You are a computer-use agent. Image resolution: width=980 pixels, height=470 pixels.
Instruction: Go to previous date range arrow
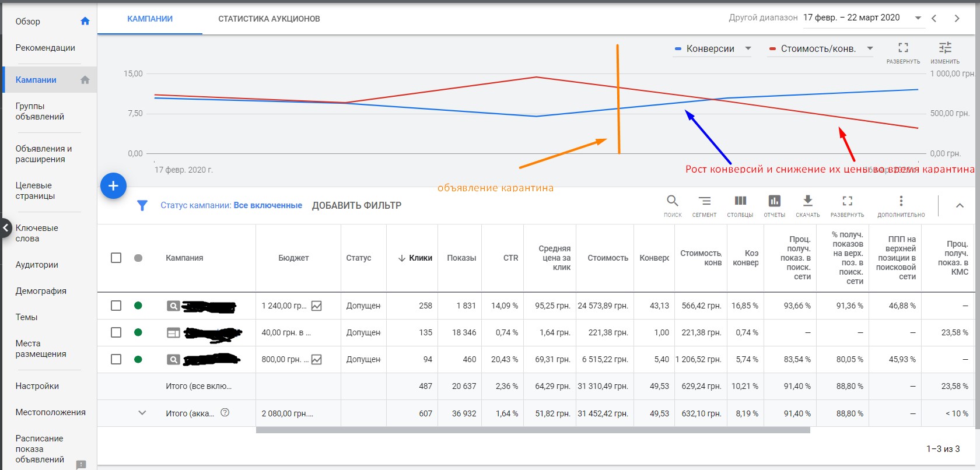[x=934, y=18]
